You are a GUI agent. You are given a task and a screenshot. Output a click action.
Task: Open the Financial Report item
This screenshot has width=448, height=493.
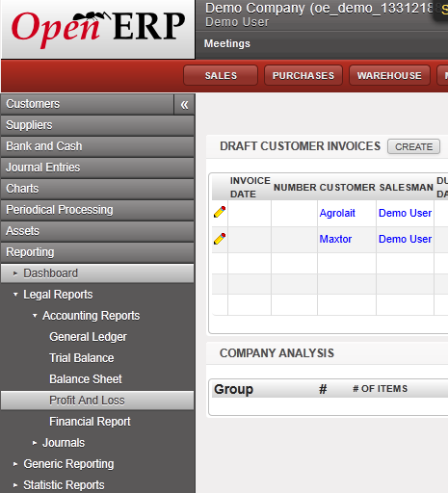(x=90, y=422)
